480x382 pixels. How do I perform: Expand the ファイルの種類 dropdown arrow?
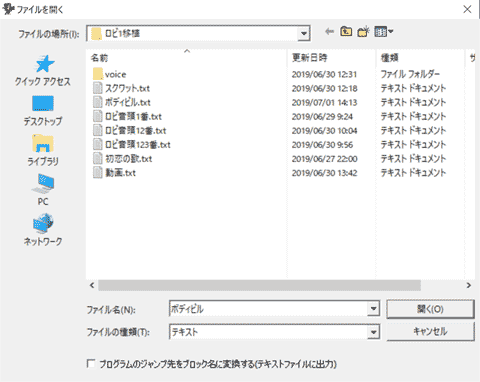click(x=373, y=332)
